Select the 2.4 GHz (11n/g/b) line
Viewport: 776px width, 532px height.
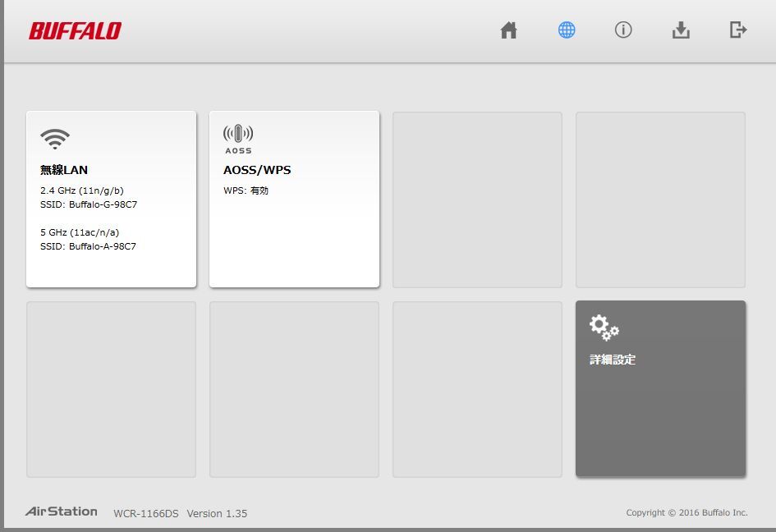click(81, 190)
